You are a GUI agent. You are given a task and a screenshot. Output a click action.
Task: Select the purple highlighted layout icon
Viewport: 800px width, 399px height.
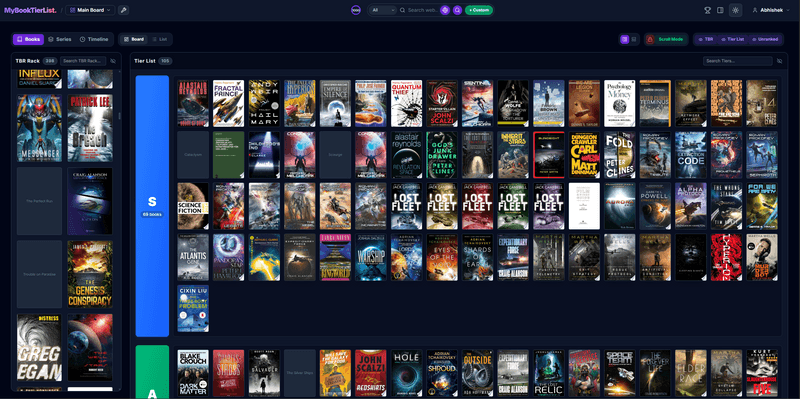click(624, 39)
